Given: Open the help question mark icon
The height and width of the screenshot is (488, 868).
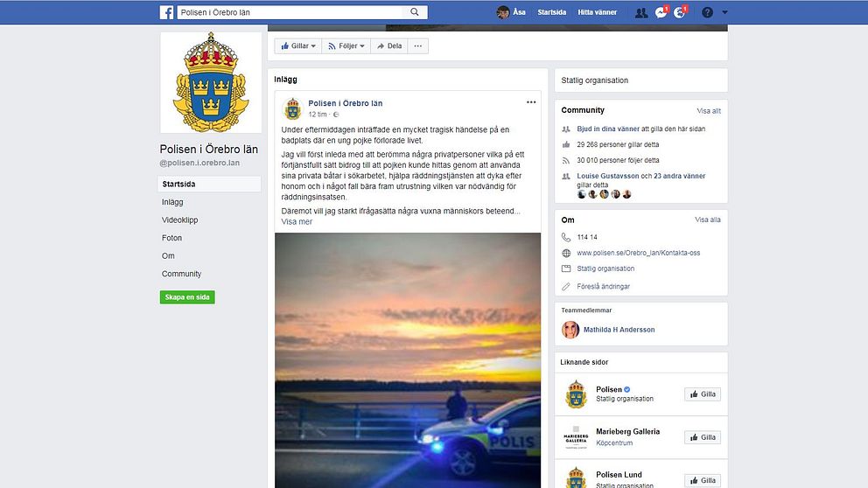Looking at the screenshot, I should click(708, 12).
